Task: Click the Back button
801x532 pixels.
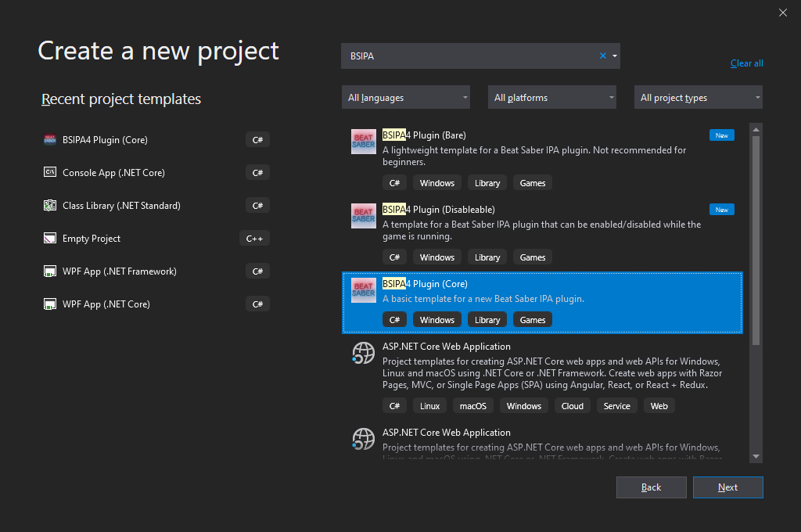Action: click(651, 487)
